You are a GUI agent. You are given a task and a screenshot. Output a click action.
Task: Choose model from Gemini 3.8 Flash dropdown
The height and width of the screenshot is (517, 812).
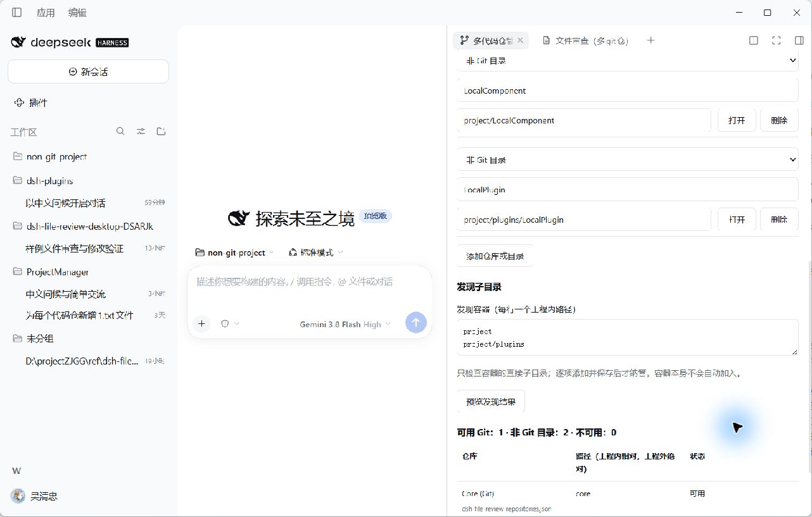pyautogui.click(x=345, y=324)
